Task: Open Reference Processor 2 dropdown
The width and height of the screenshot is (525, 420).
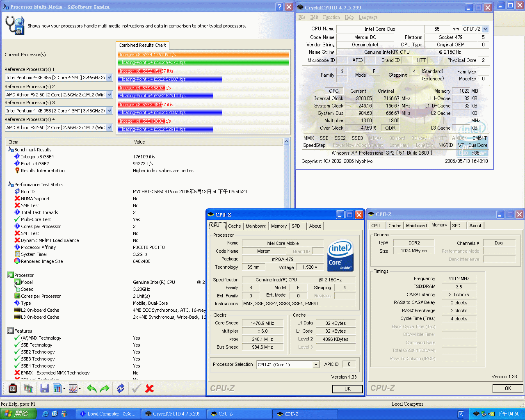Action: (x=110, y=94)
